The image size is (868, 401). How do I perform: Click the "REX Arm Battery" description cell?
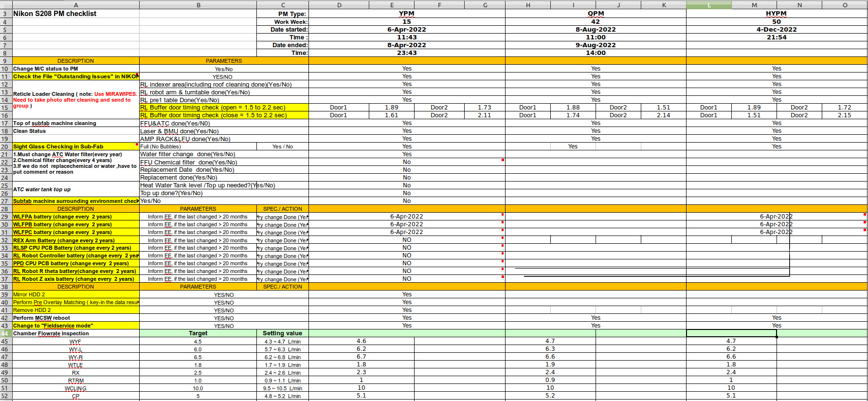(x=75, y=240)
